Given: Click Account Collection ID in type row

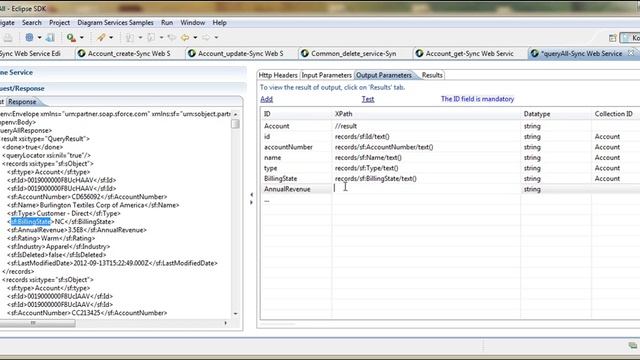Looking at the screenshot, I should point(616,168).
